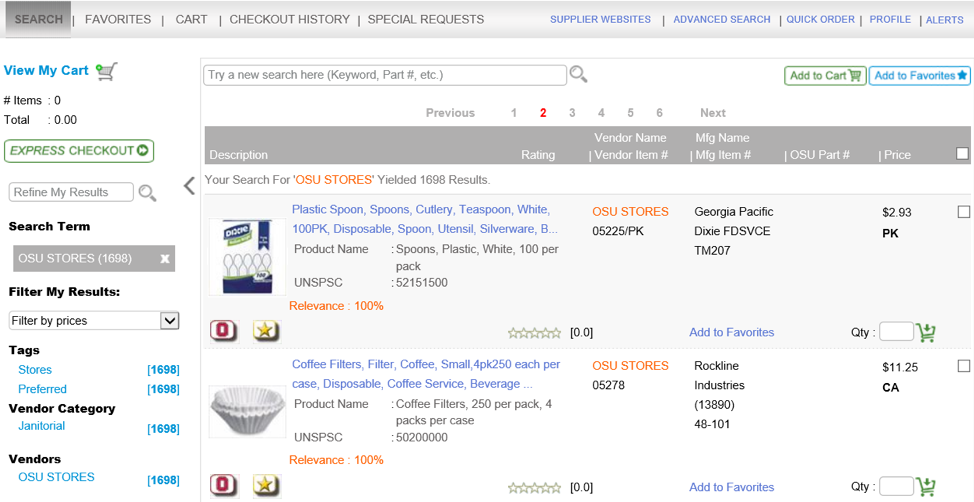The height and width of the screenshot is (502, 974).
Task: Click the green Add to Cart button
Action: pyautogui.click(x=825, y=76)
